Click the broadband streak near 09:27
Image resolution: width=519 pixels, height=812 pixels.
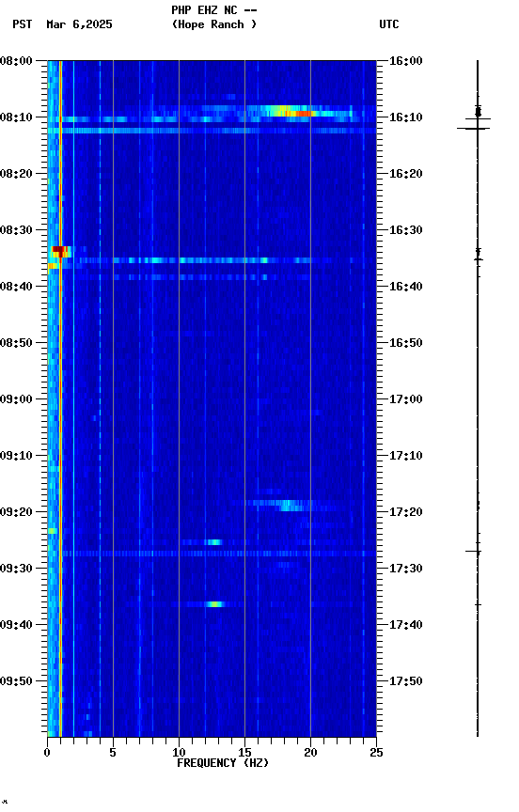219,554
